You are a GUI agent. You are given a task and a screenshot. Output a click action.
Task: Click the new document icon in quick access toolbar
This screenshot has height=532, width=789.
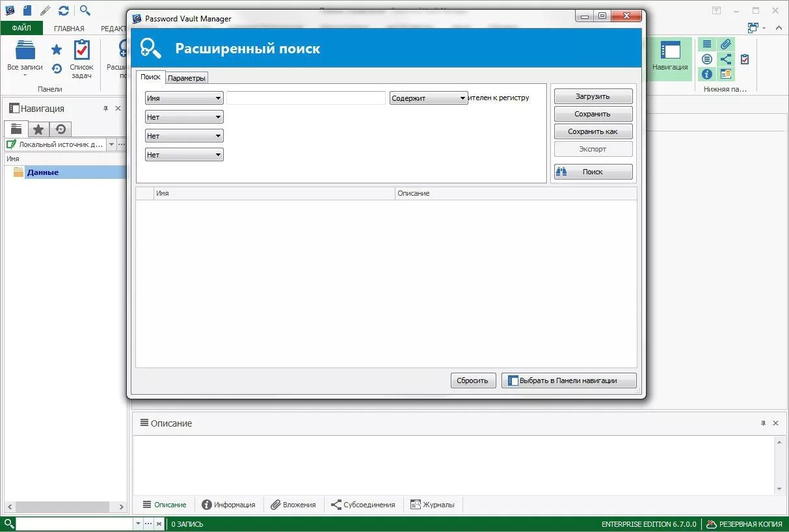pyautogui.click(x=27, y=10)
